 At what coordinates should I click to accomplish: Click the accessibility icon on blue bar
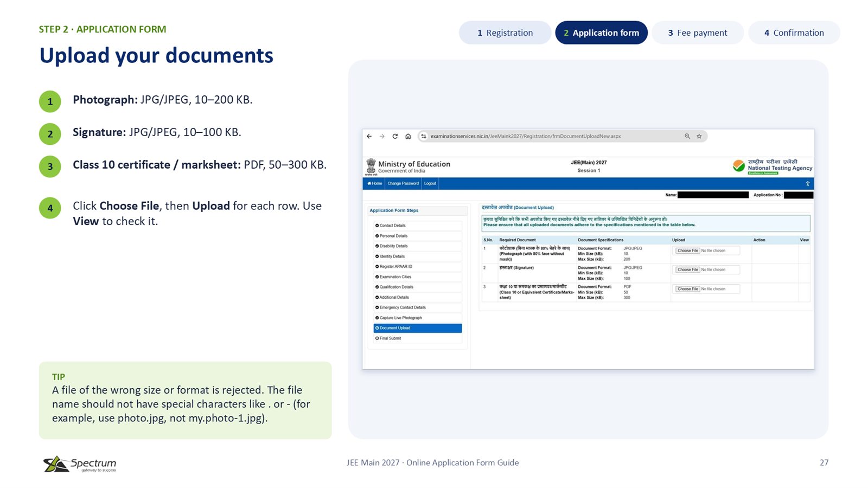807,184
